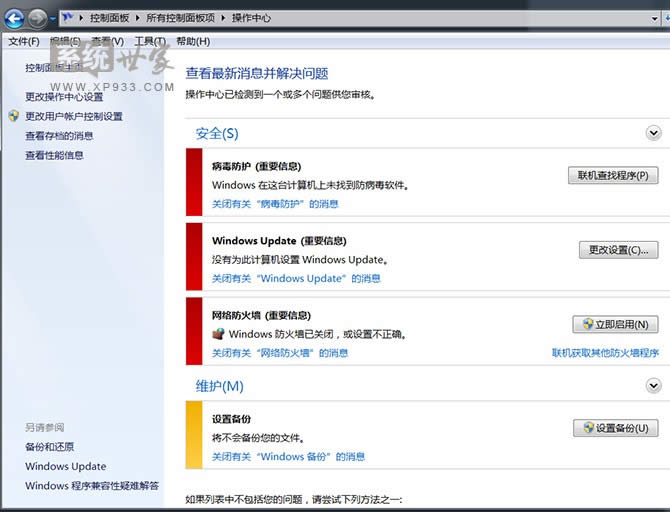Click the Back navigation arrow button
This screenshot has width=670, height=512.
(15, 17)
